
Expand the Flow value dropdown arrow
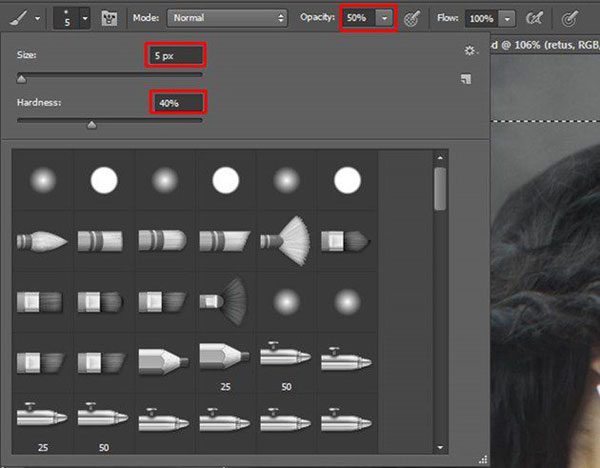508,18
